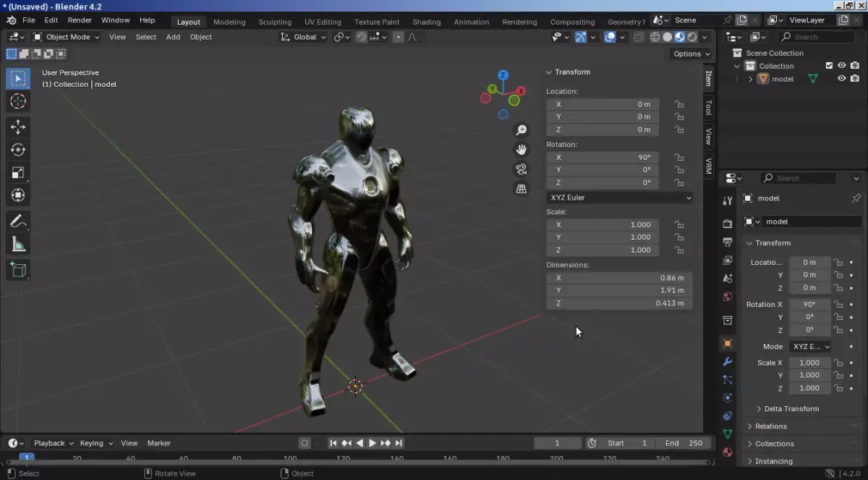Toggle Rotation Y lock in sidebar
868x480 pixels.
tap(679, 170)
